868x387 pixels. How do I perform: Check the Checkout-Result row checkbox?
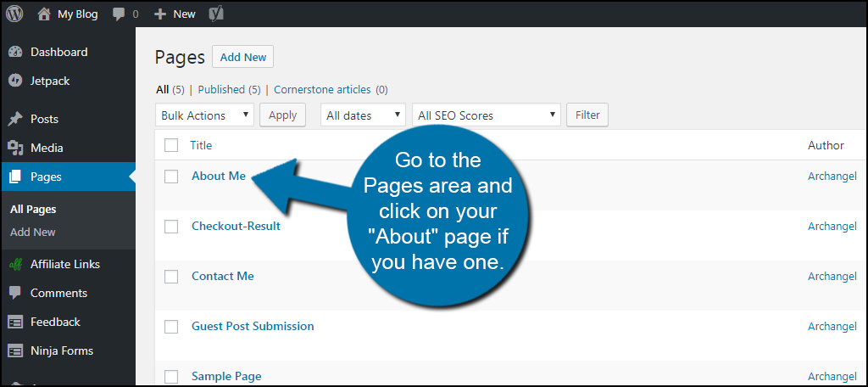coord(171,227)
